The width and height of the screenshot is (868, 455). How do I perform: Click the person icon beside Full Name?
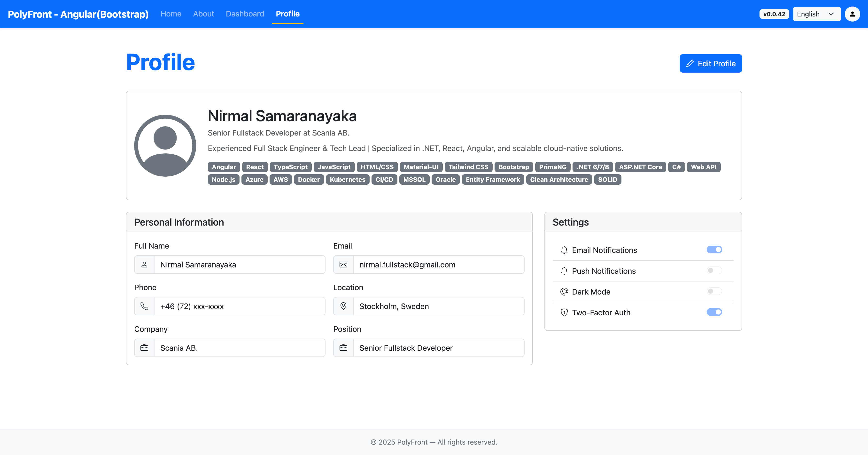click(144, 264)
